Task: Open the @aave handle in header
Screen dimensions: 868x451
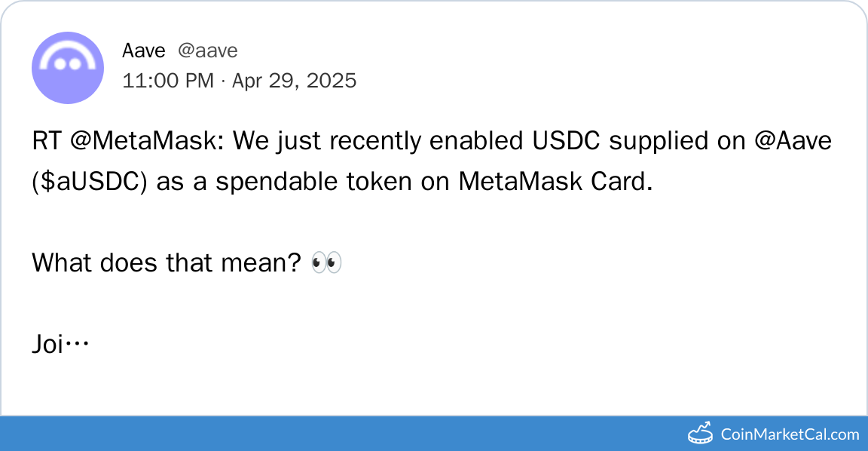Action: [x=207, y=51]
